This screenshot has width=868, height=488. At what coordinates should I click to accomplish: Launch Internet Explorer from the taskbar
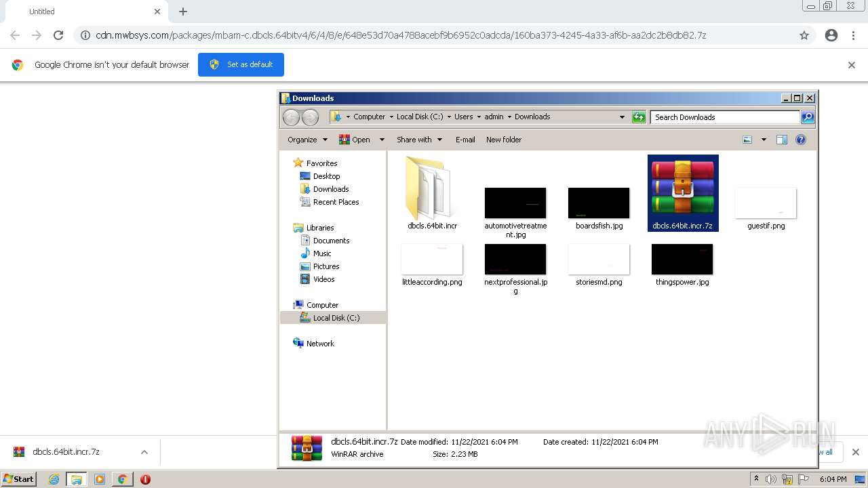point(54,479)
